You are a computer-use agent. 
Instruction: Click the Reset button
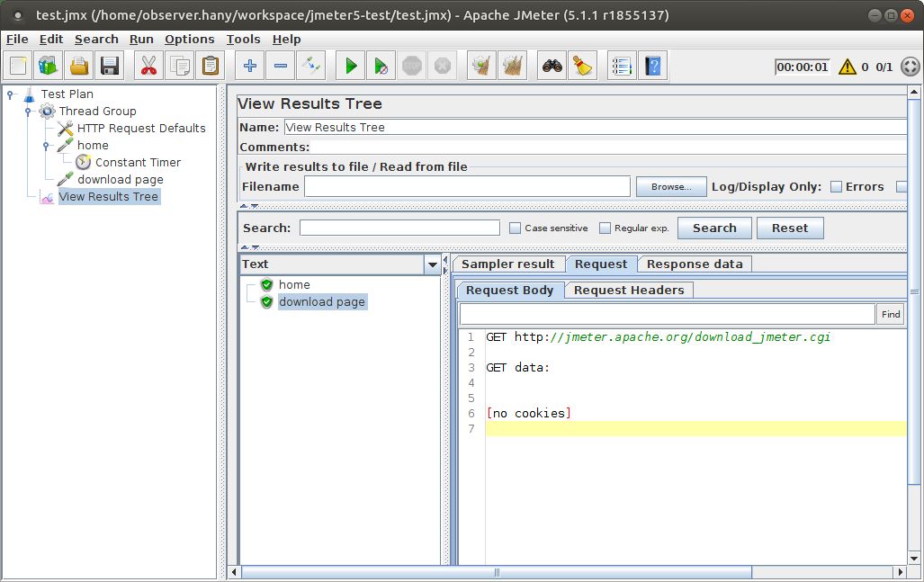[790, 228]
